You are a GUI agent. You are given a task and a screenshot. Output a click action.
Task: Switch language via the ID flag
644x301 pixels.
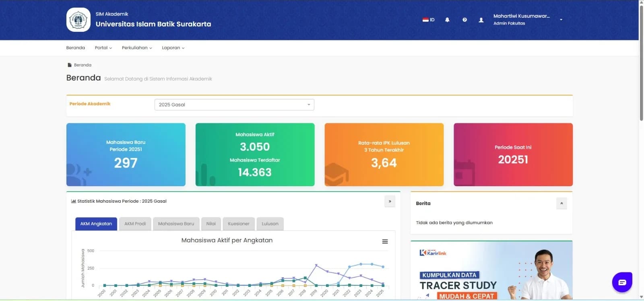pos(428,20)
